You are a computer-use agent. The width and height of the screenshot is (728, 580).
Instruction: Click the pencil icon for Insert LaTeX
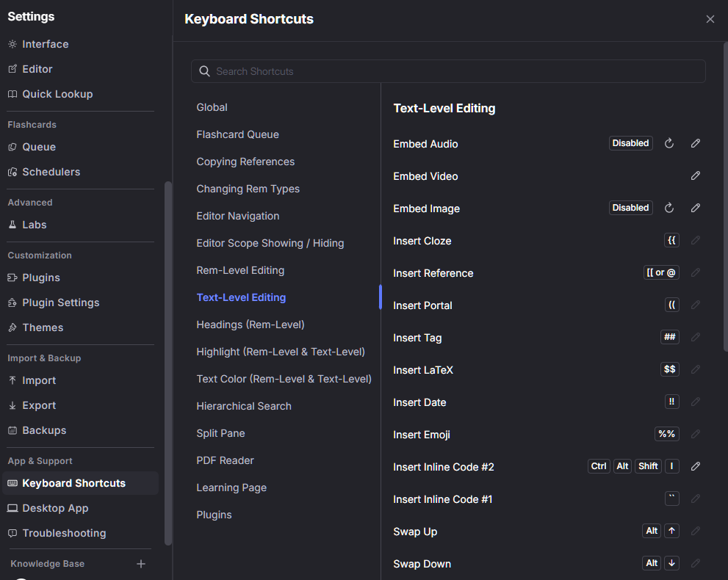tap(695, 369)
